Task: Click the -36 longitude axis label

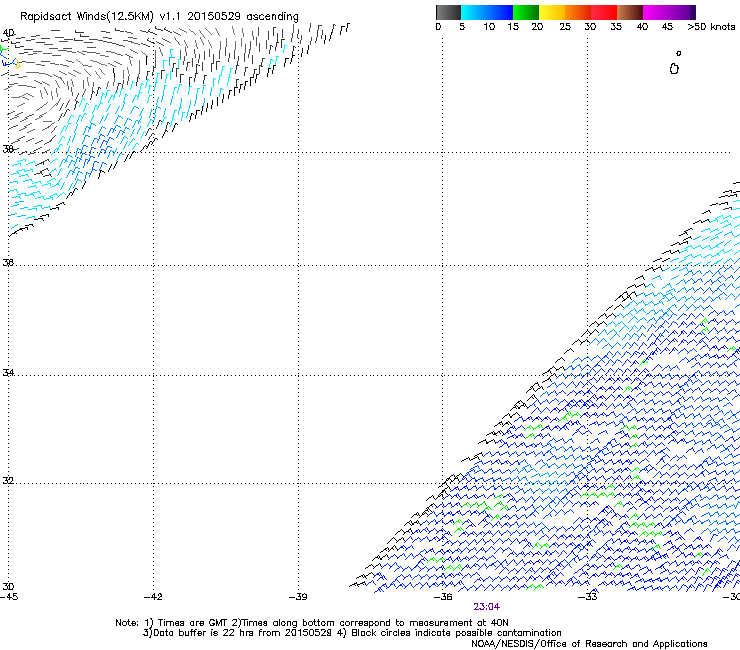Action: click(x=443, y=597)
